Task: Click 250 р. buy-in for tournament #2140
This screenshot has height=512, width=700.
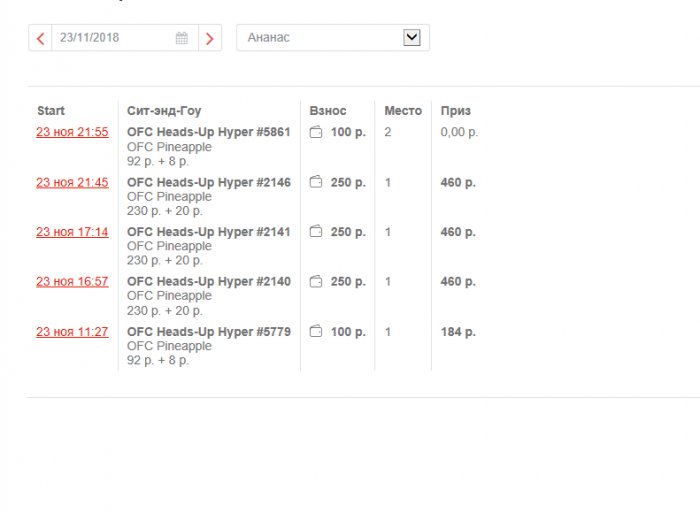Action: tap(348, 282)
